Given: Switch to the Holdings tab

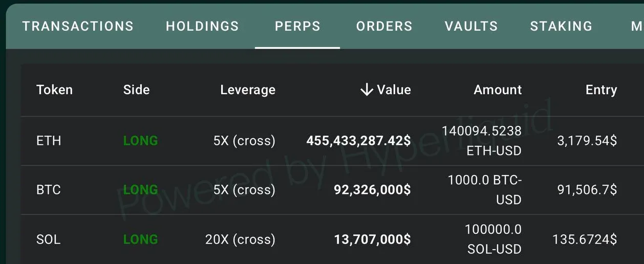Looking at the screenshot, I should 202,26.
